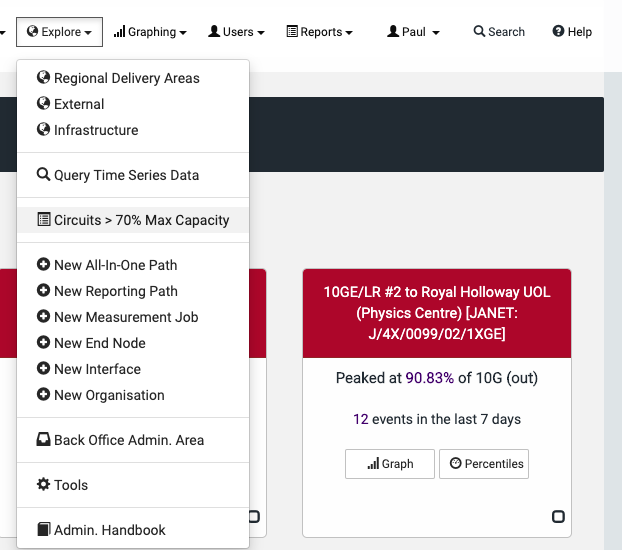Click plus icon next to New Measurement Job

click(x=43, y=316)
